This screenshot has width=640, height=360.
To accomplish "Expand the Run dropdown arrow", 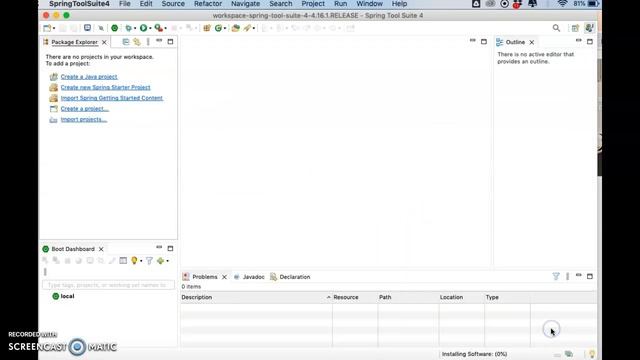I will point(150,29).
